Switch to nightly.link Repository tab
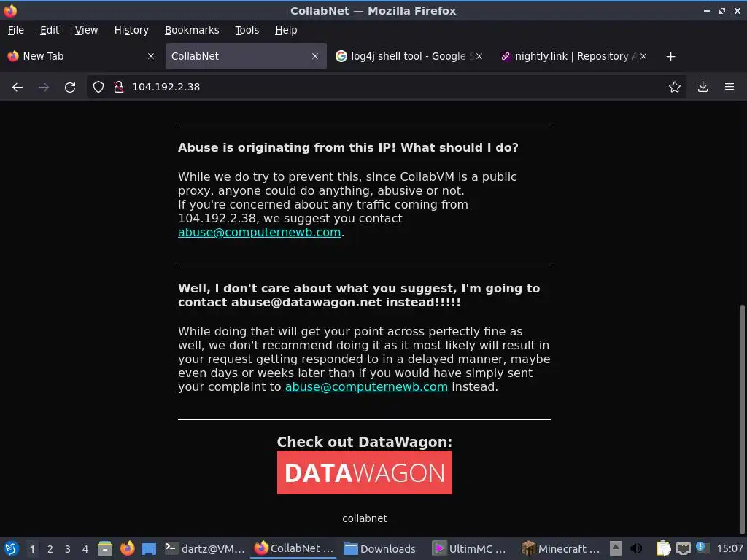 click(x=573, y=56)
